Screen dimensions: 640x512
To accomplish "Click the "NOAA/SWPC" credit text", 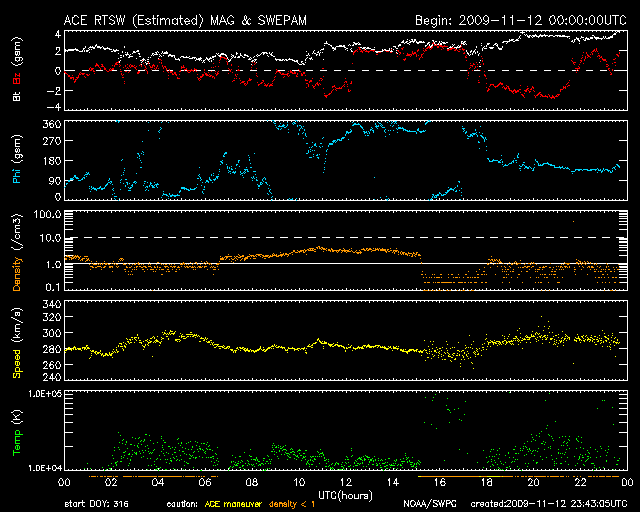I will click(430, 504).
